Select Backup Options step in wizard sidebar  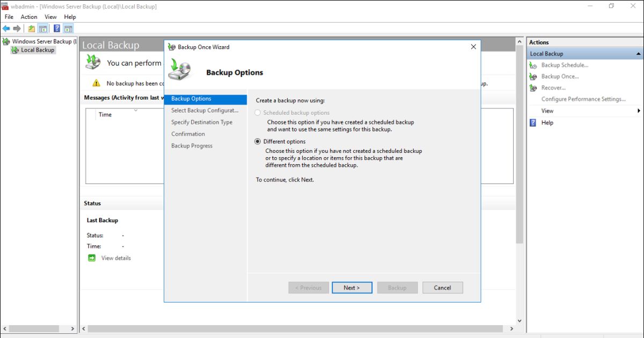click(206, 99)
